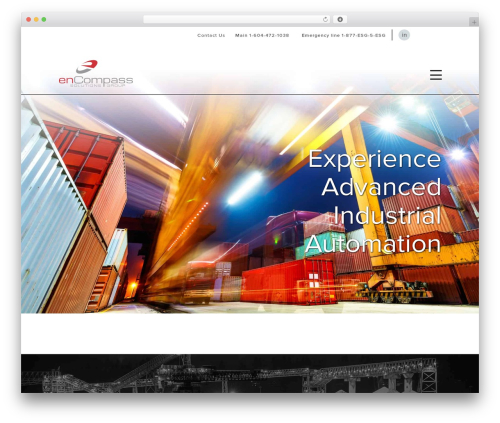Click the black-and-white industrial conveyor banner
The width and height of the screenshot is (500, 423).
(250, 373)
